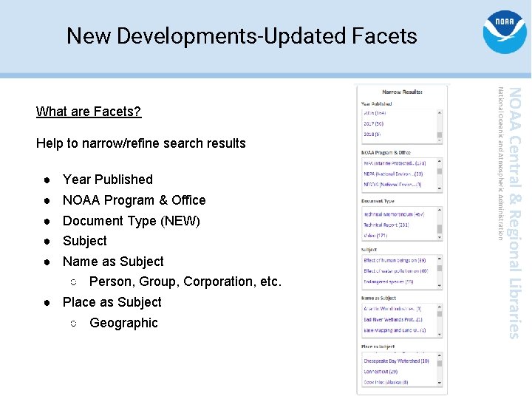
Task: Click Document Type heading in facet panel
Action: coord(378,201)
